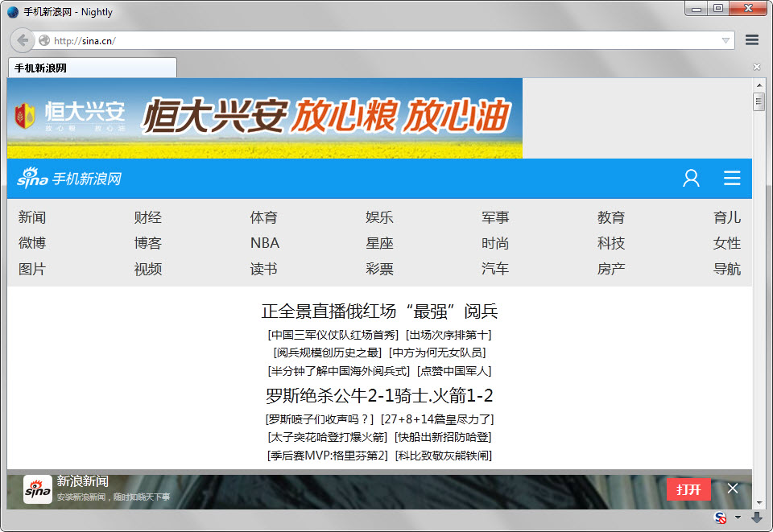This screenshot has height=532, width=773.
Task: Open [中方为何无女队员] link
Action: click(x=437, y=353)
